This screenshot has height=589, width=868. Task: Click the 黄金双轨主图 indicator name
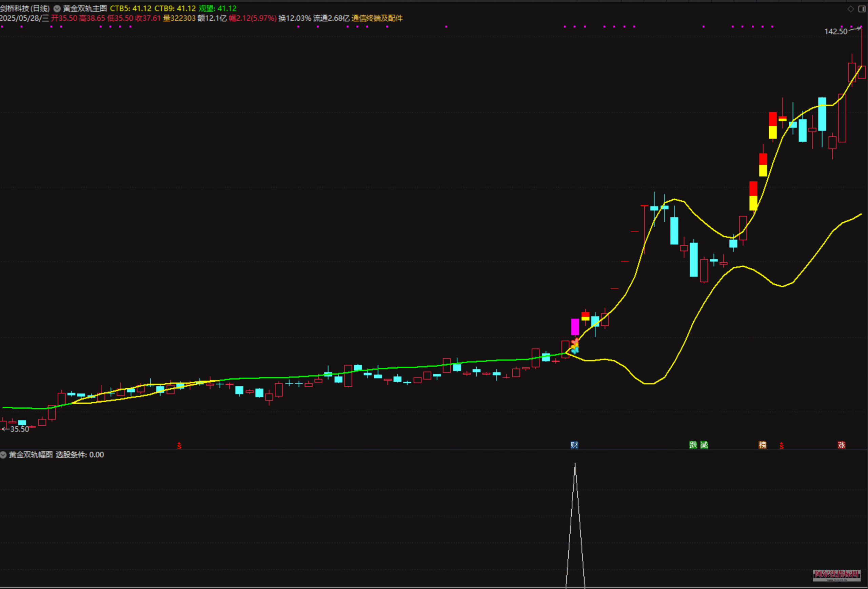(85, 8)
